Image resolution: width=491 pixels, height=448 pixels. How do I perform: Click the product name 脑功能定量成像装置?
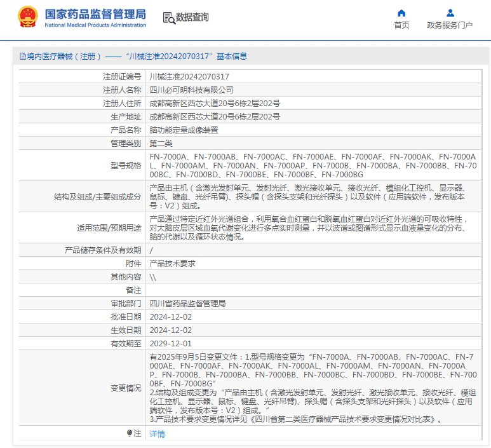point(184,130)
